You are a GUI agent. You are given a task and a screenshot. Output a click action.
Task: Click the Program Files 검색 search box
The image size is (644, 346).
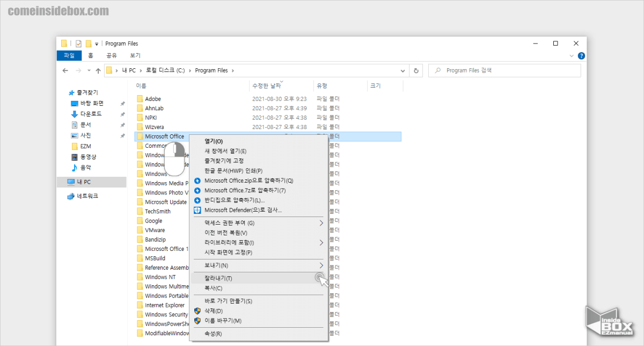[504, 70]
